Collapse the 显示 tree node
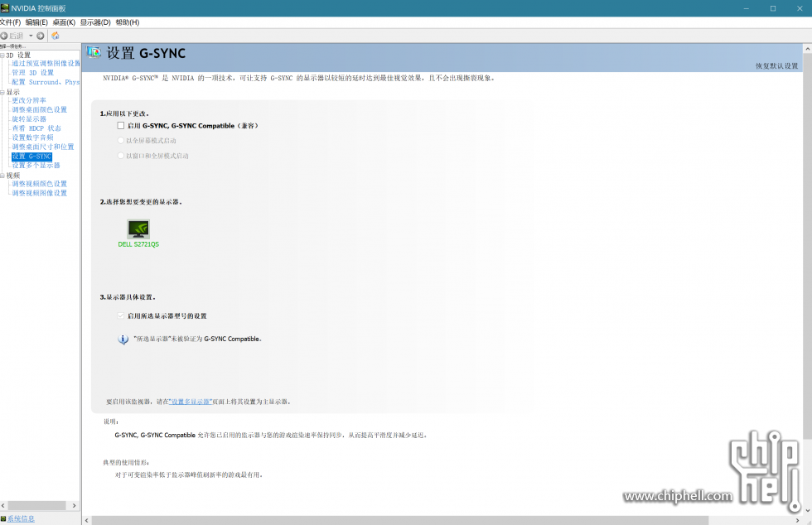This screenshot has width=812, height=525. 2,92
